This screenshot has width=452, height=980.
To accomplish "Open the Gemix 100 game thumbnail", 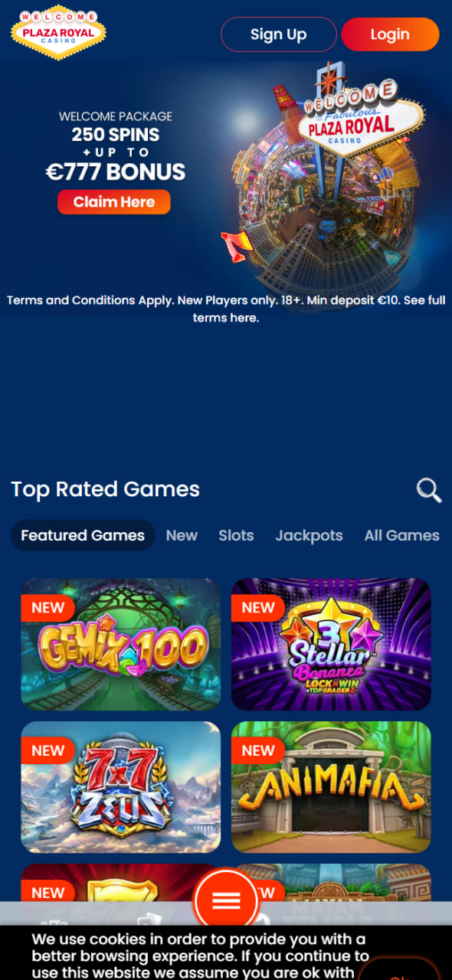I will click(x=120, y=645).
